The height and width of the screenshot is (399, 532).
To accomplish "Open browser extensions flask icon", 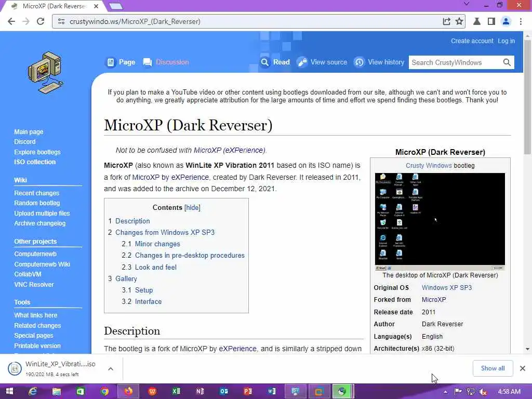I will [x=477, y=21].
